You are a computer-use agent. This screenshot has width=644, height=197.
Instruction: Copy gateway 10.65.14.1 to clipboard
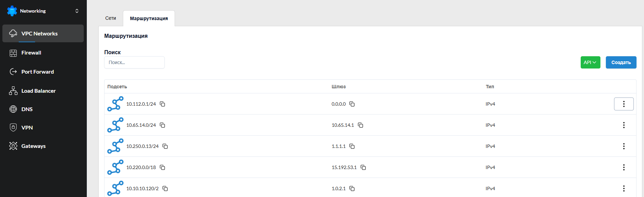tap(360, 125)
